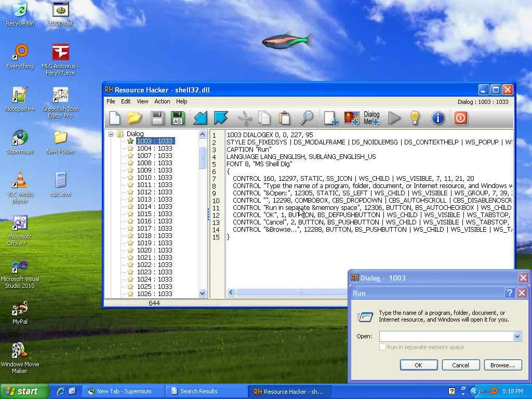Open the File menu
The width and height of the screenshot is (532, 399).
click(x=111, y=101)
